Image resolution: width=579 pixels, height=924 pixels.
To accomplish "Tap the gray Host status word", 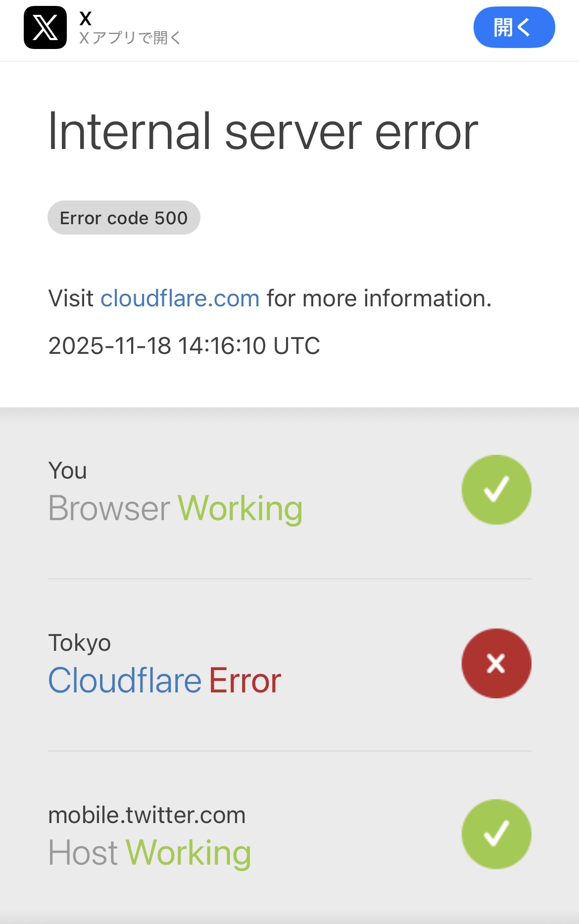I will pos(83,853).
